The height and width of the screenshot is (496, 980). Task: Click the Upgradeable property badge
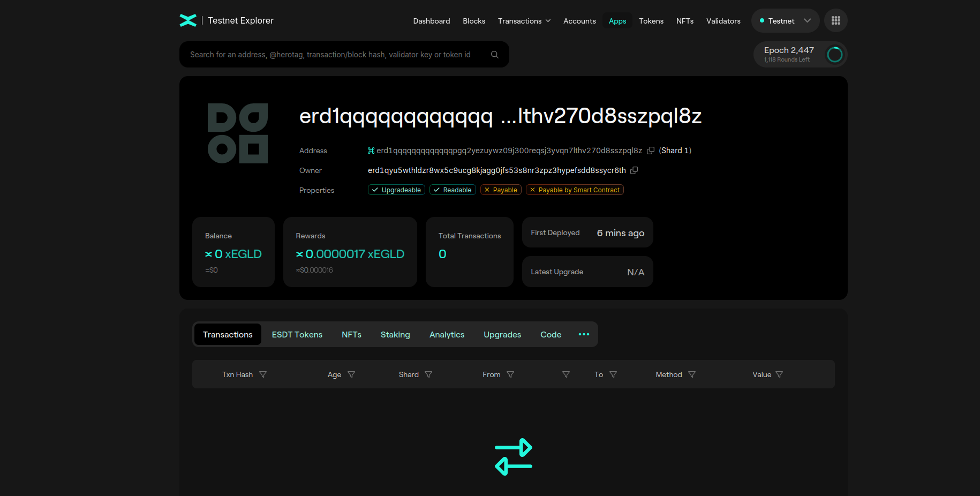(396, 190)
